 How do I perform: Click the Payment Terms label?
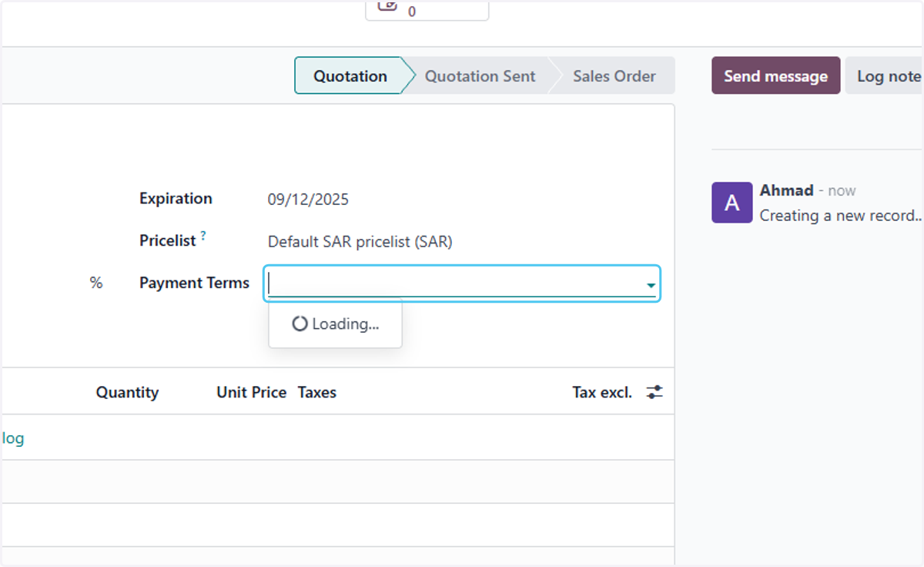194,283
